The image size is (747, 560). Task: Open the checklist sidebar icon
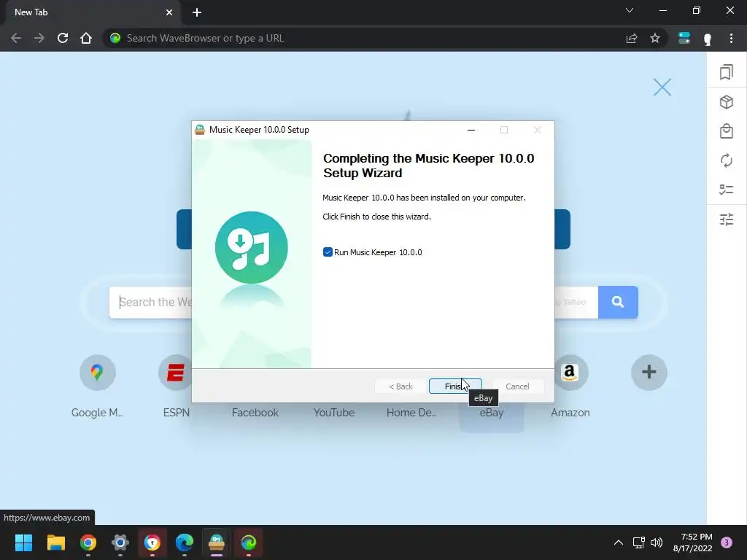(x=727, y=190)
